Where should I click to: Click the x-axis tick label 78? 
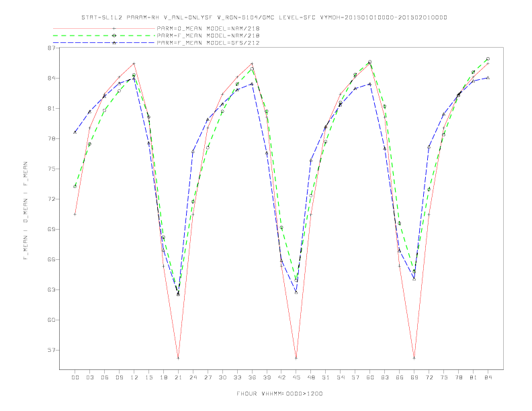pyautogui.click(x=459, y=377)
